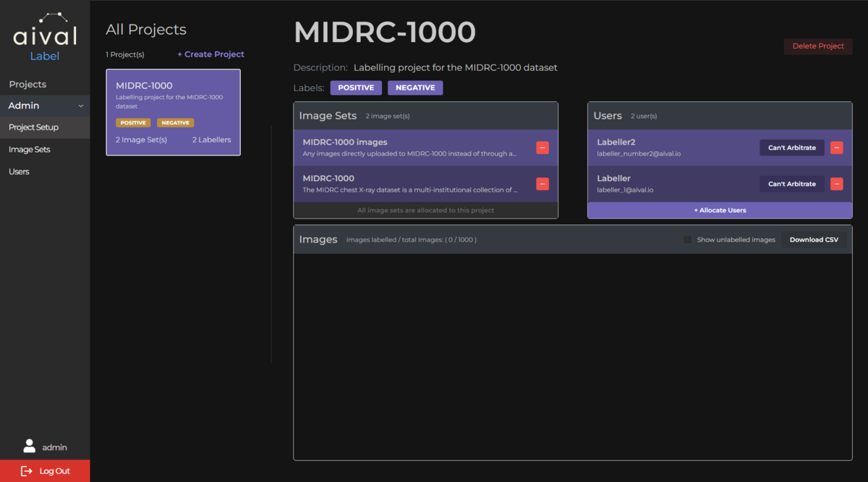This screenshot has width=868, height=482.
Task: Remove user Labeller from the project
Action: click(x=836, y=184)
